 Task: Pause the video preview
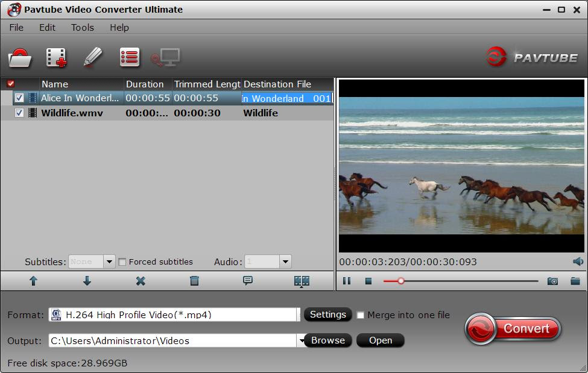coord(347,281)
